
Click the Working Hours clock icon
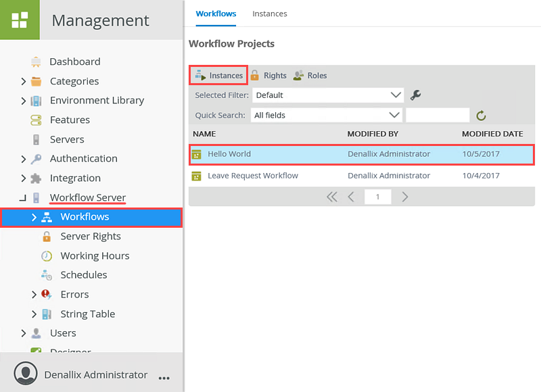[x=47, y=256]
